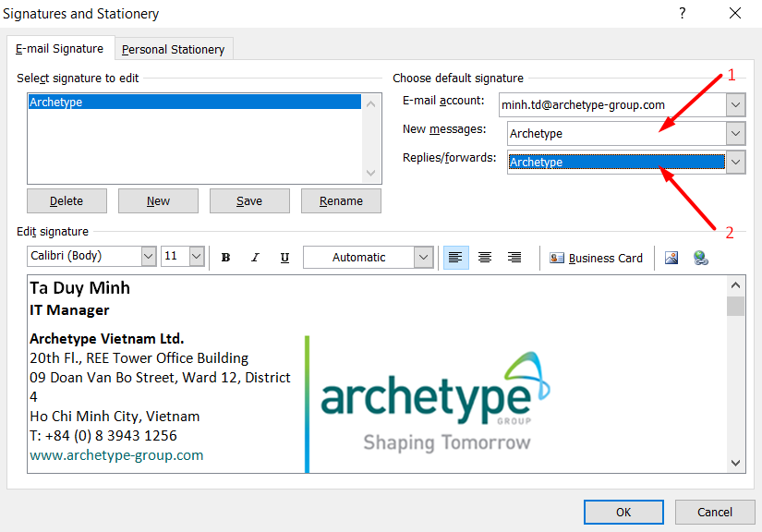The width and height of the screenshot is (762, 532).
Task: Click the phone number line in signature
Action: click(x=103, y=436)
